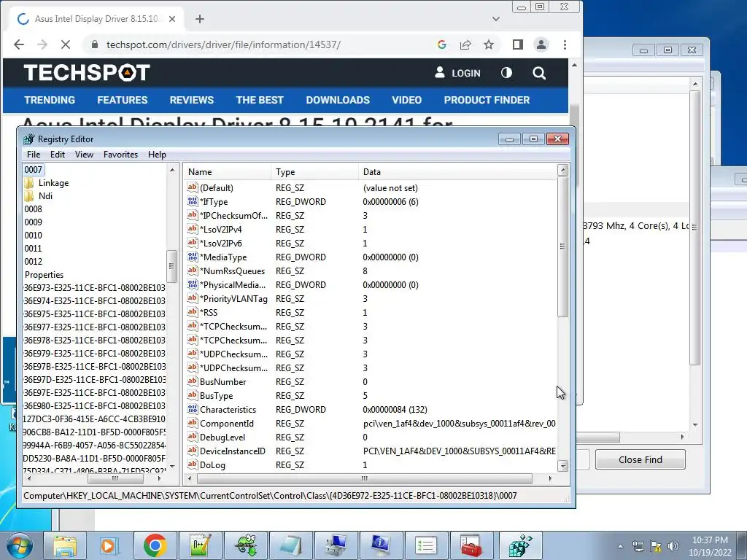This screenshot has width=747, height=560.
Task: Close the Asus Intel Display Driver tab
Action: [x=172, y=19]
